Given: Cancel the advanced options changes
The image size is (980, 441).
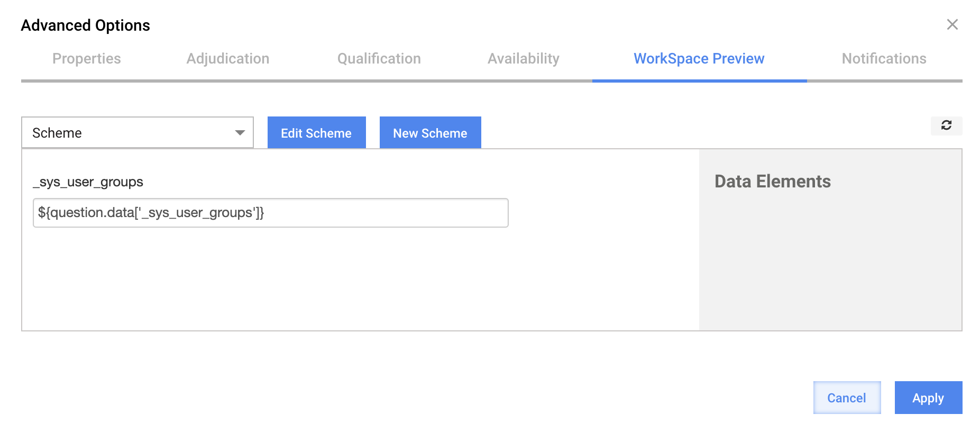Looking at the screenshot, I should tap(847, 398).
